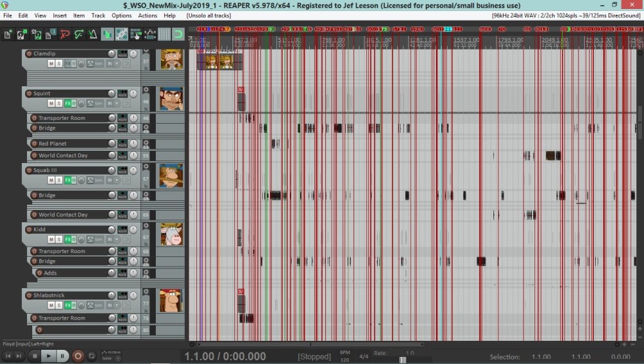Toggle the Ripple Editing toolbar icon
644x364 pixels.
[135, 34]
